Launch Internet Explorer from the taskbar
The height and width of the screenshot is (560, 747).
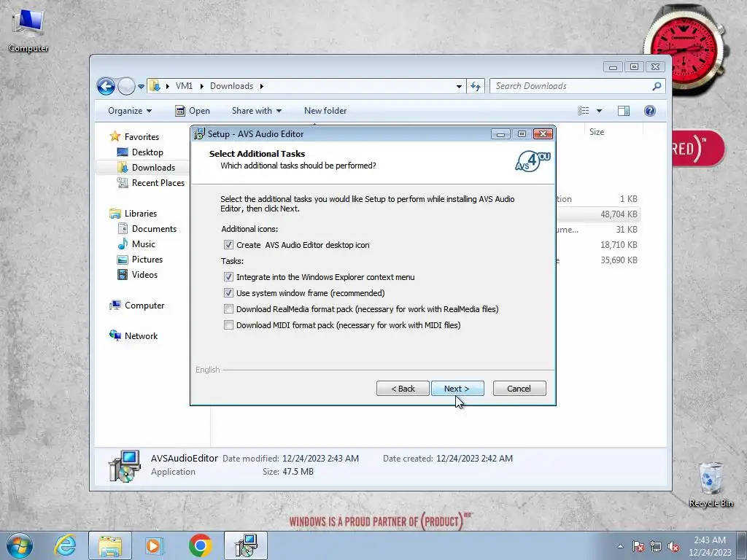point(65,545)
